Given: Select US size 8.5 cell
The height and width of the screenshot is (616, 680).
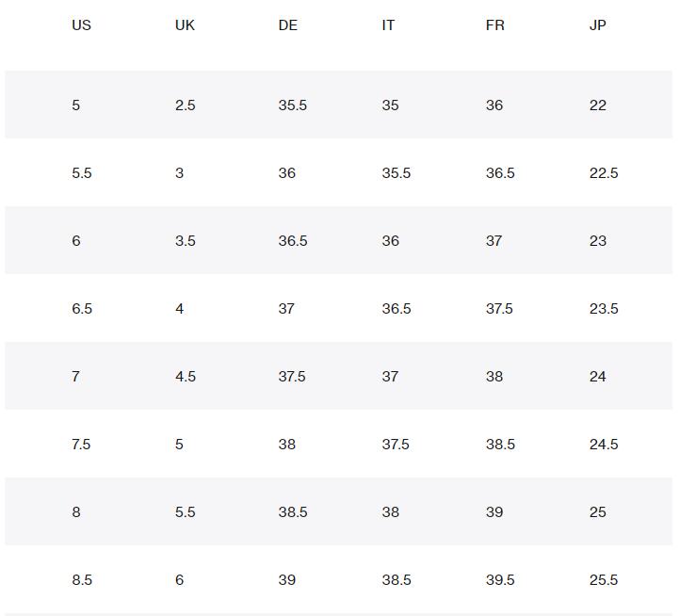Looking at the screenshot, I should tap(82, 580).
